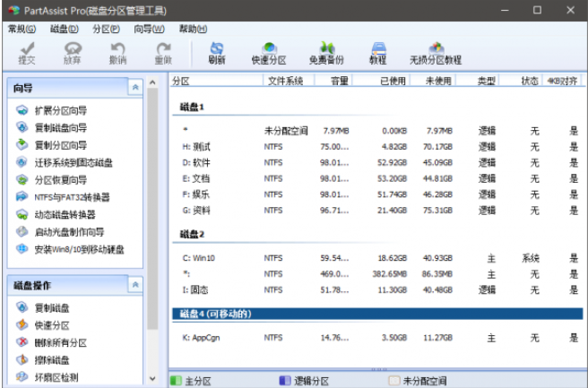The width and height of the screenshot is (588, 388).
Task: Launch 复制分区向导 in the wizard list
Action: [51, 144]
